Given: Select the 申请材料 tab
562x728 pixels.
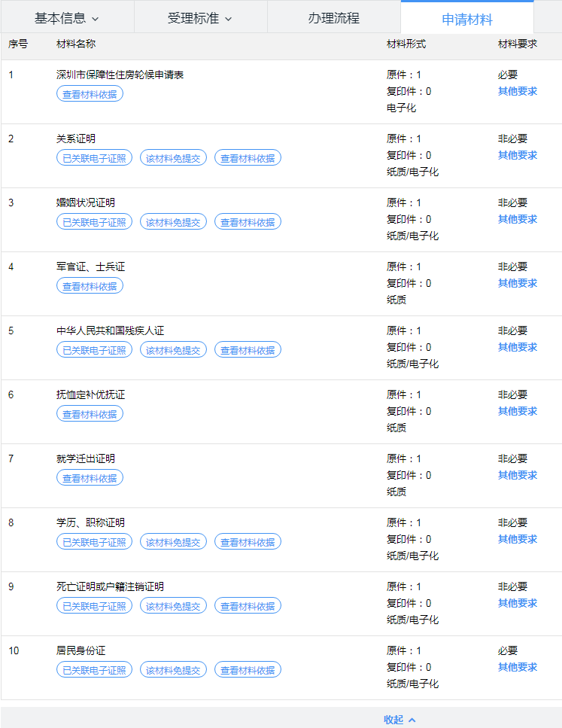Looking at the screenshot, I should point(467,19).
